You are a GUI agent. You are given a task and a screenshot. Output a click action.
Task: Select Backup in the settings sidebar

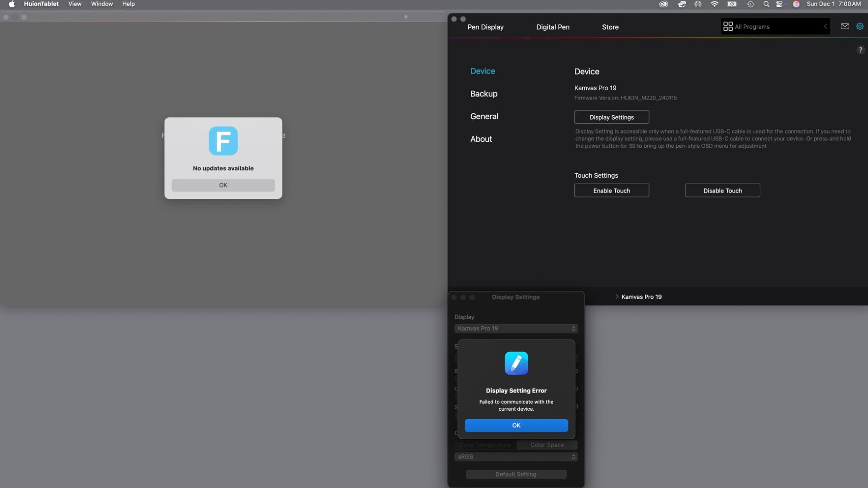click(484, 93)
